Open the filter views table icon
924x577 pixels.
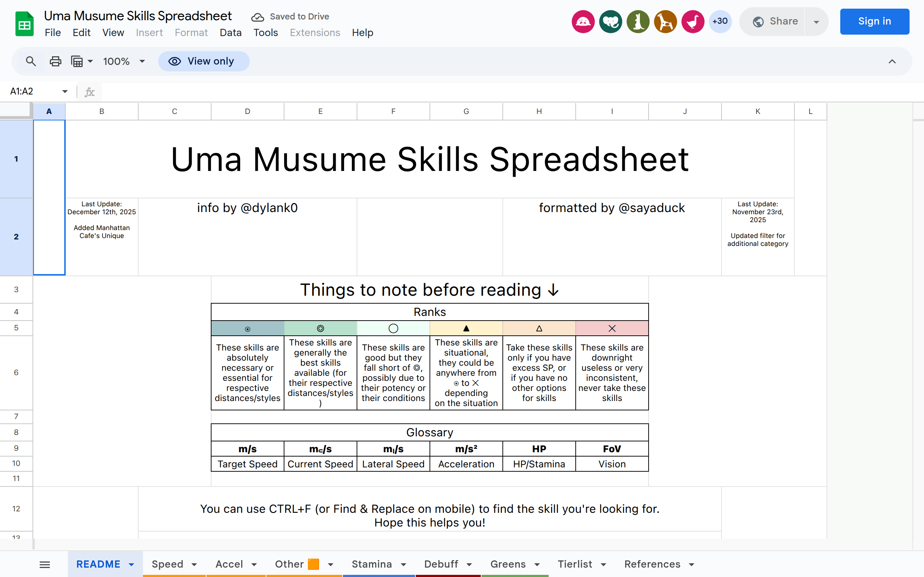[x=77, y=61]
